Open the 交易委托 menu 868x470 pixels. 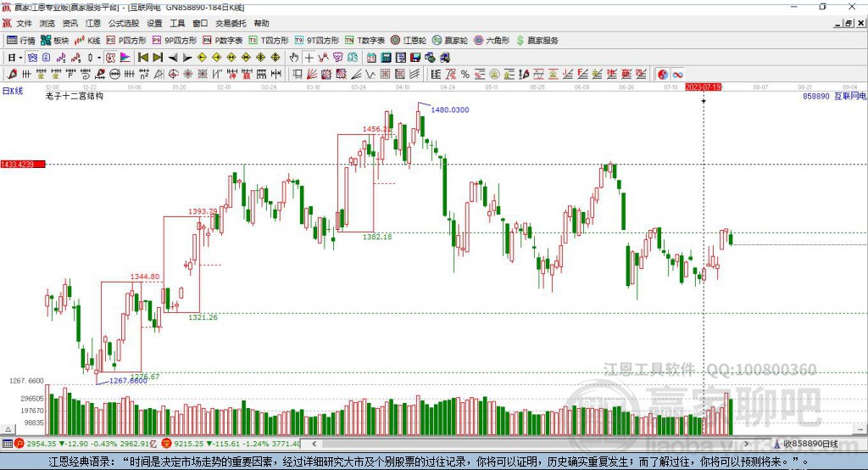(x=231, y=23)
